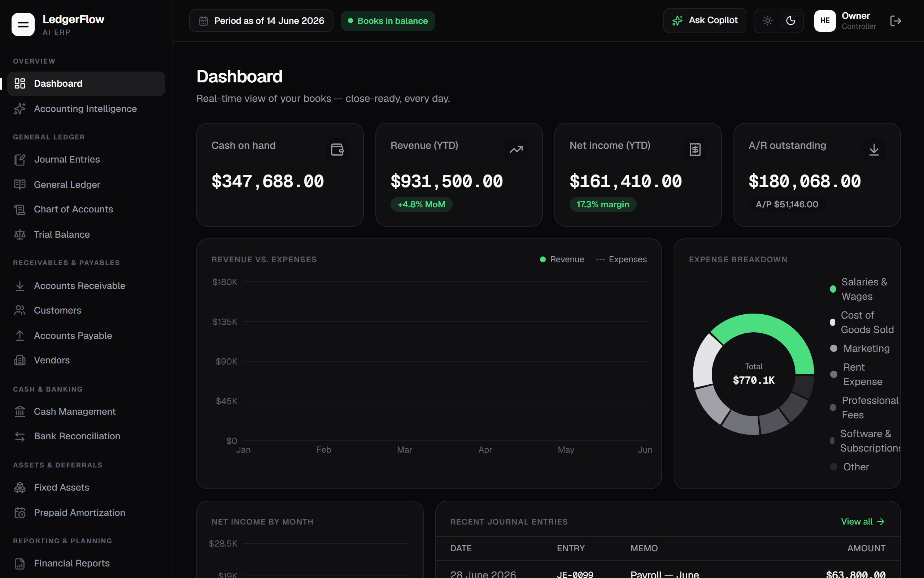924x578 pixels.
Task: Open Accounts Receivable page
Action: click(x=86, y=285)
